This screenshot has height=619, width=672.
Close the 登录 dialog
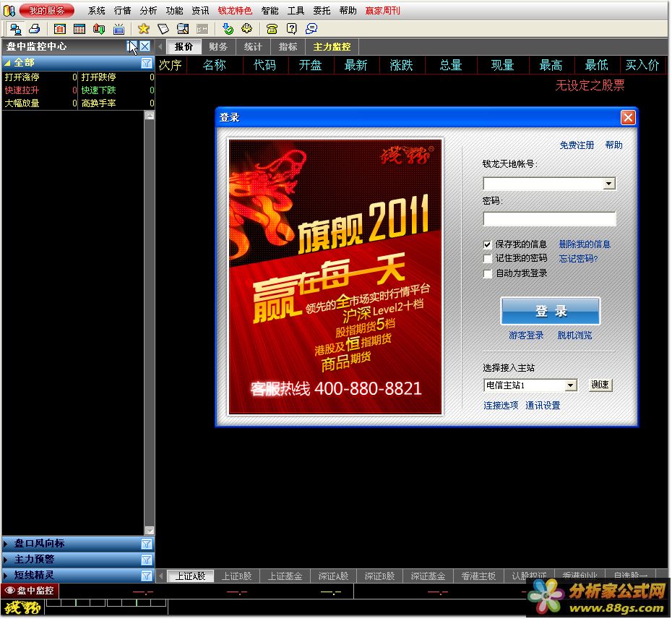point(628,118)
